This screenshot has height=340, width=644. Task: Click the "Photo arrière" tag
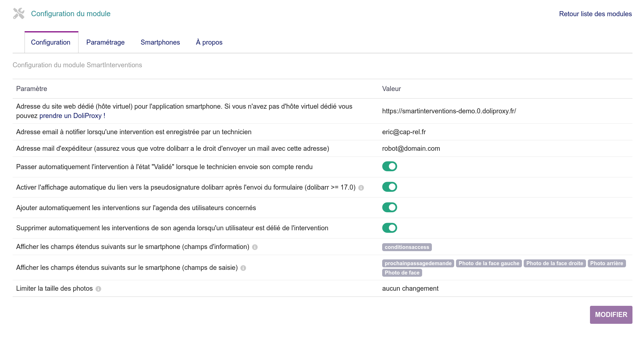[607, 263]
